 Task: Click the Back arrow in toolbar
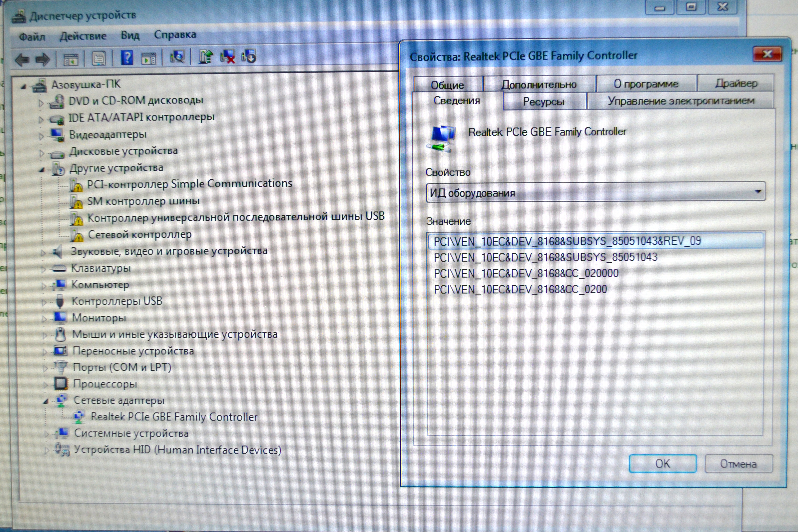pyautogui.click(x=22, y=60)
